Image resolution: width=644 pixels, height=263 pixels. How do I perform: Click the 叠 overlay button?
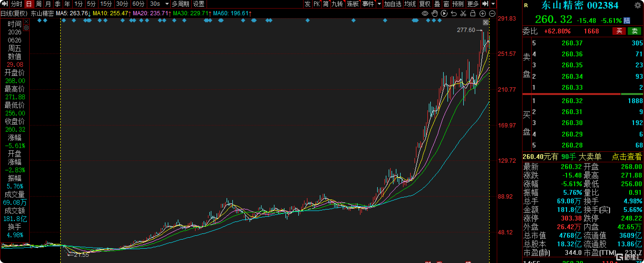coord(437,4)
